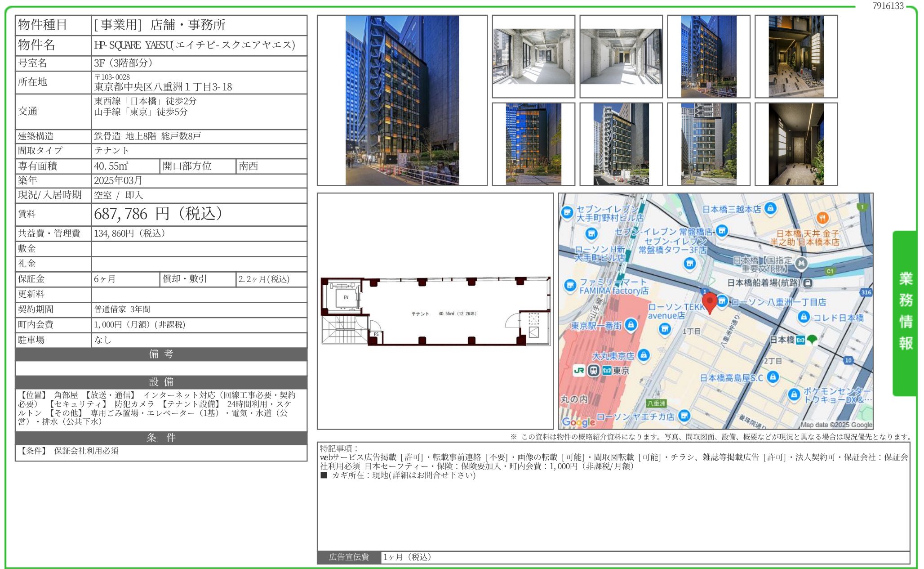Click the 設備 section header
The width and height of the screenshot is (924, 569).
point(161,382)
